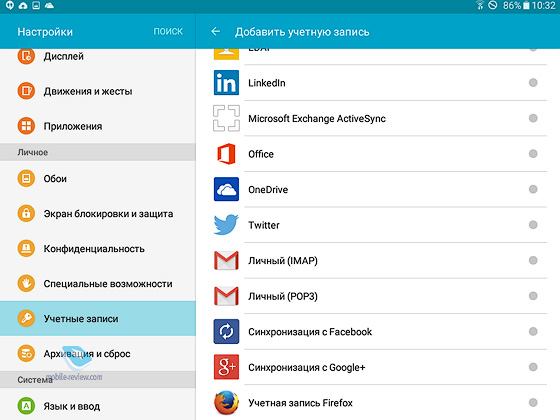Image resolution: width=560 pixels, height=420 pixels.
Task: Select the Учетная запись Firefox status dot
Action: (533, 402)
